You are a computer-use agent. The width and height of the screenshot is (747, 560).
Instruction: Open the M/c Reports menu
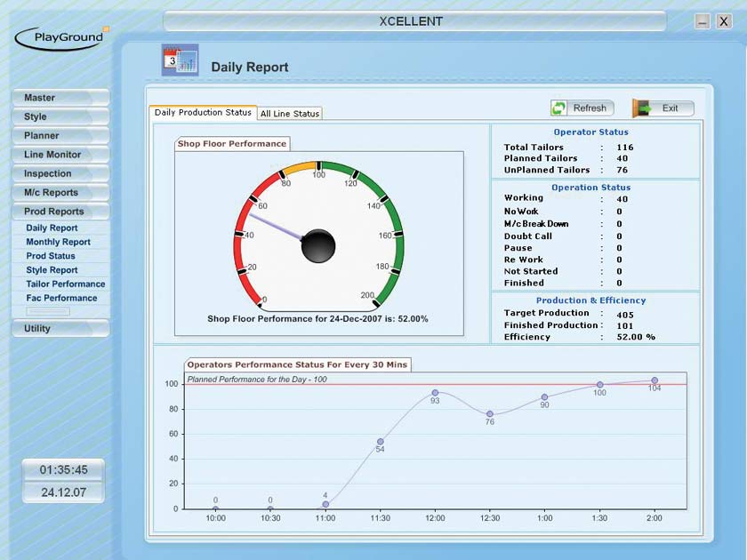[x=60, y=193]
